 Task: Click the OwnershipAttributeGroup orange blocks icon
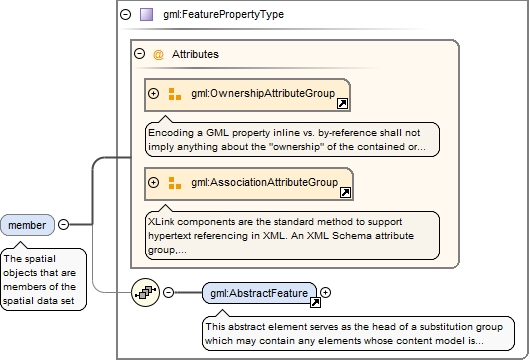coord(175,94)
